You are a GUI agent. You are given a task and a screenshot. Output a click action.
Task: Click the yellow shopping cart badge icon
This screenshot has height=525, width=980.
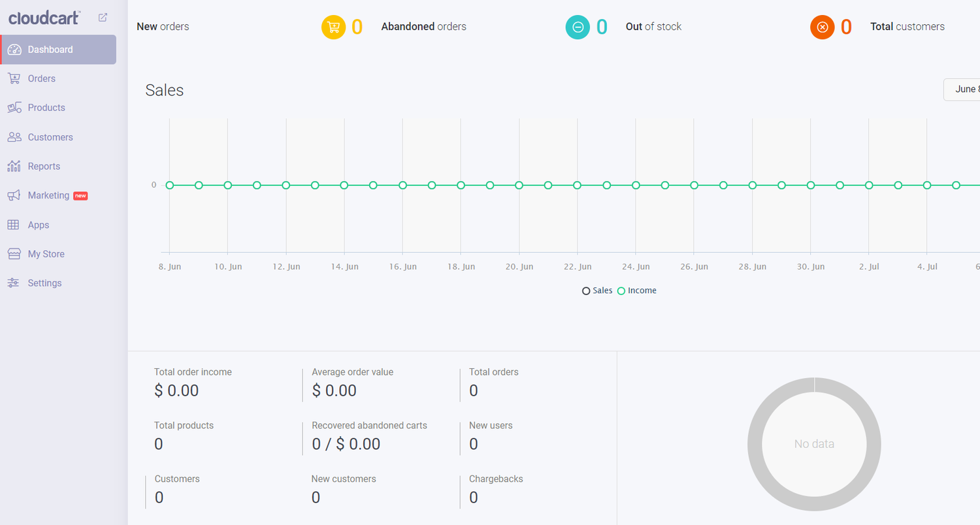[x=333, y=27]
